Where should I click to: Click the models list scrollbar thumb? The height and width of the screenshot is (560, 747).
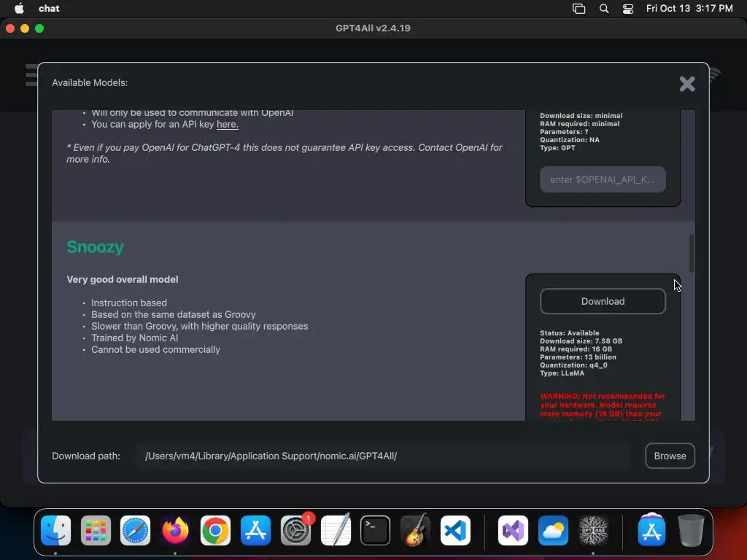point(692,253)
